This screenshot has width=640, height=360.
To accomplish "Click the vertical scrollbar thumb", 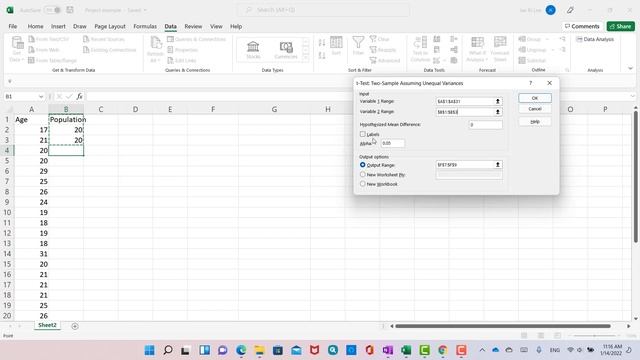I will (x=636, y=177).
